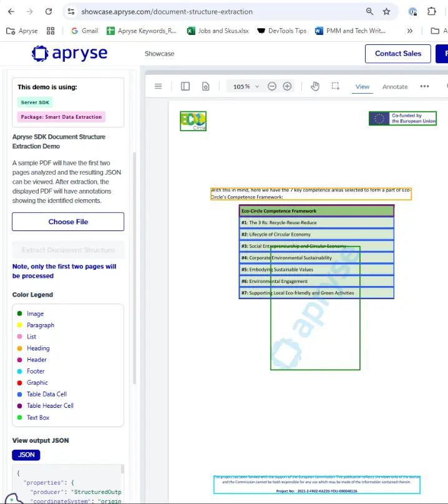The height and width of the screenshot is (504, 448).
Task: Switch to the Annotate tab
Action: click(395, 87)
